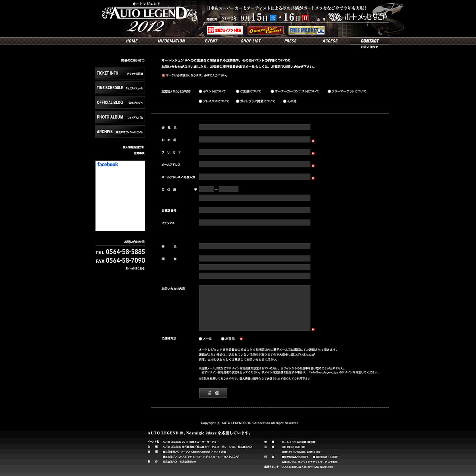The width and height of the screenshot is (476, 476).
Task: Click the 会社名 input field
Action: coord(255,127)
